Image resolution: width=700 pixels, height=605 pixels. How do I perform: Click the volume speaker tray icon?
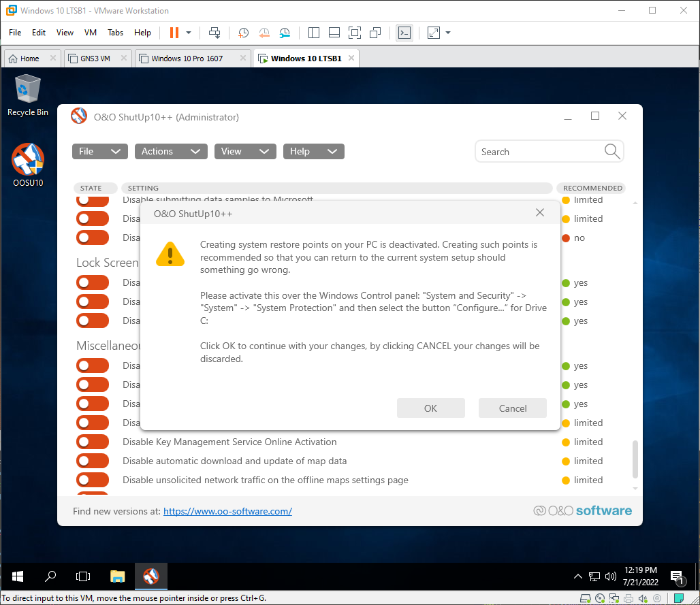click(x=610, y=576)
